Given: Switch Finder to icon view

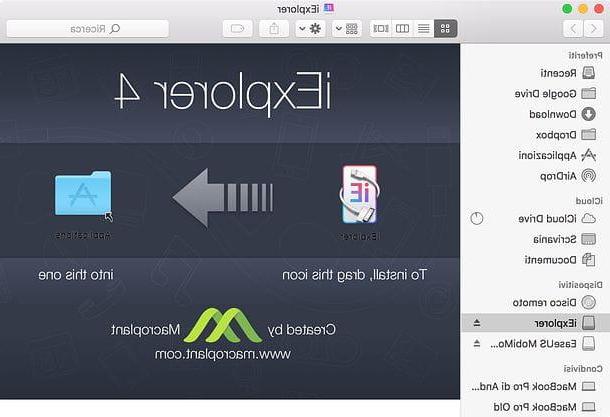Looking at the screenshot, I should (x=445, y=28).
